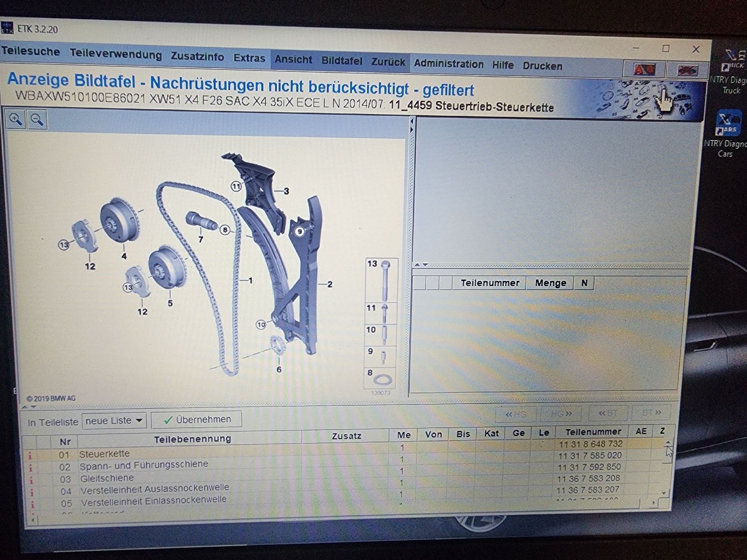This screenshot has width=747, height=560.
Task: Click the Übernehmen button
Action: (197, 420)
